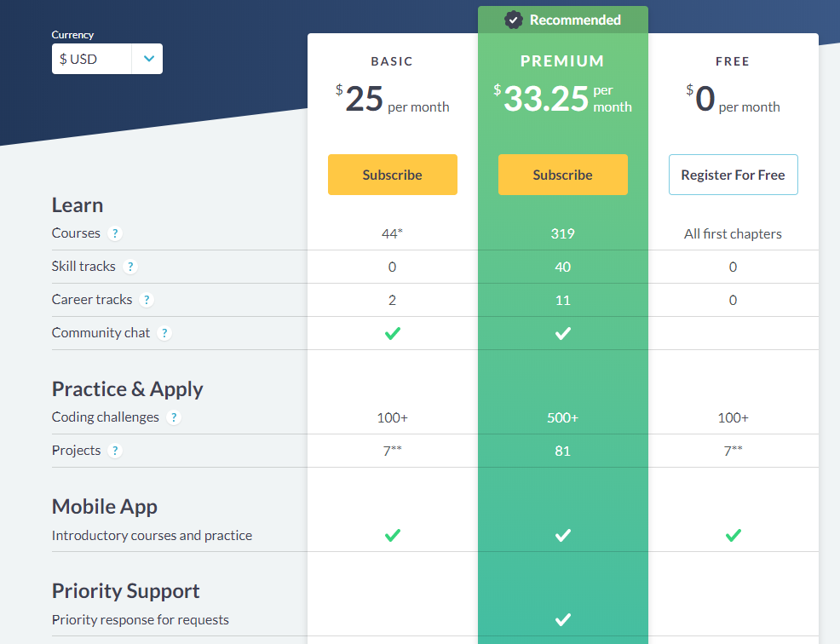Click the Coding challenges help icon
This screenshot has height=644, width=840.
click(x=174, y=417)
